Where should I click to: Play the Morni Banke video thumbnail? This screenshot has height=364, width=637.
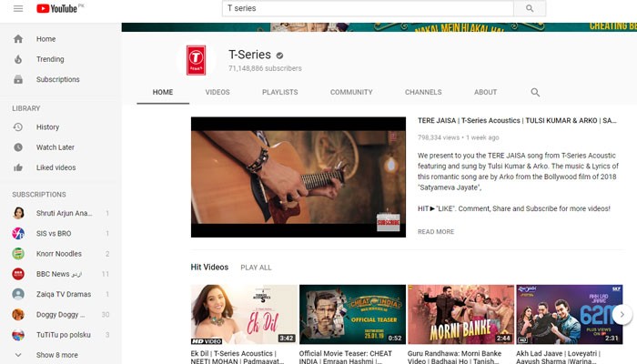460,315
